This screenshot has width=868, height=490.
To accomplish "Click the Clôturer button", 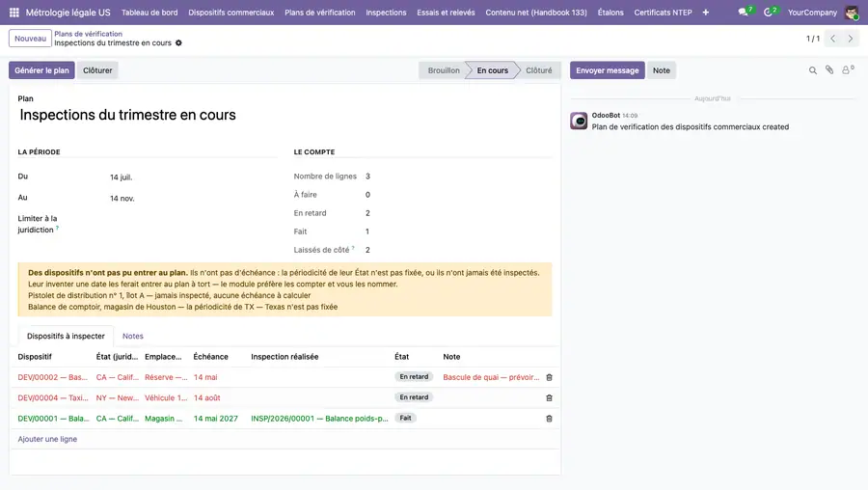I will [x=97, y=70].
